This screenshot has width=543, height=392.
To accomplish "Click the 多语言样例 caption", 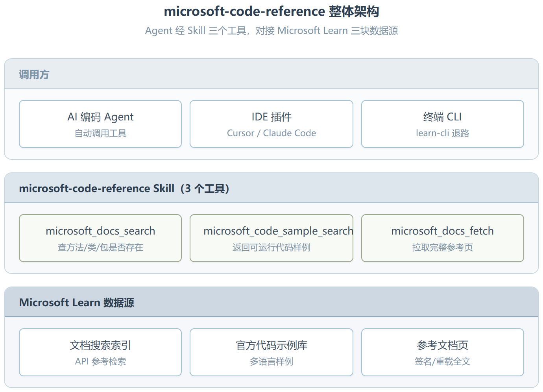I will point(271,362).
